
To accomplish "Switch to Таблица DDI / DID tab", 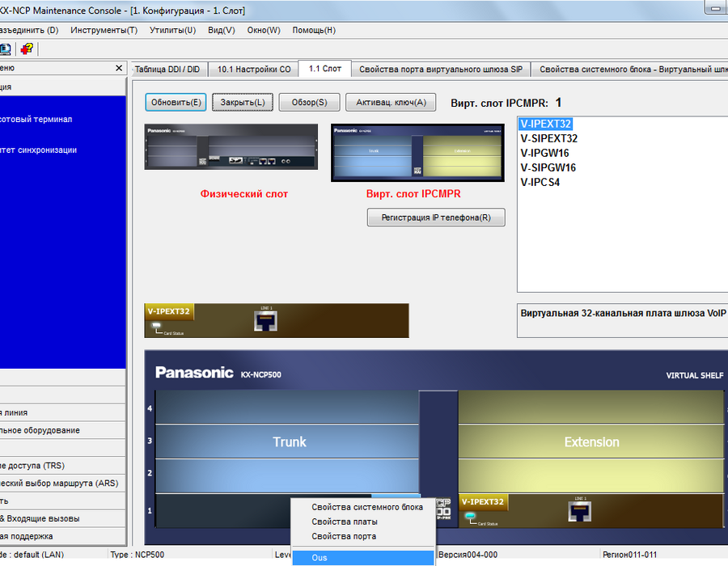I will [168, 70].
